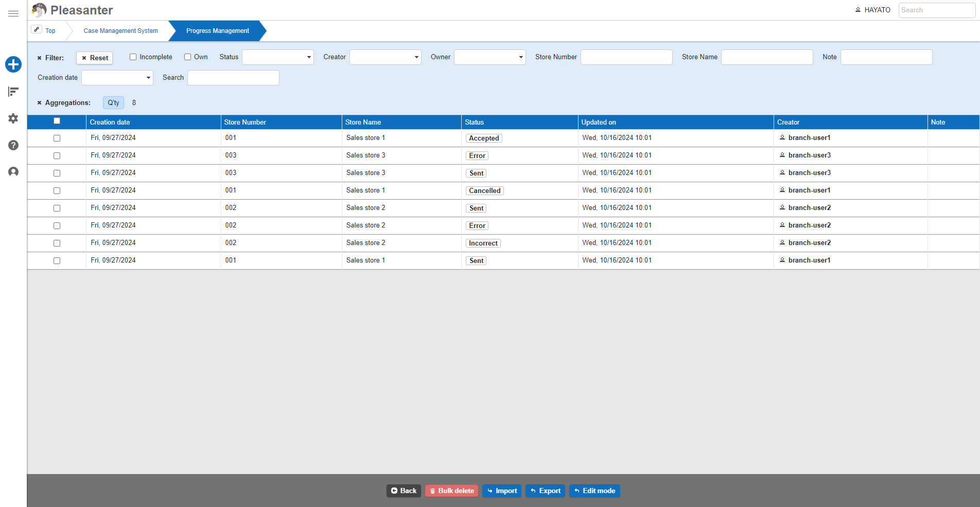Check the row with Cancelled status

tap(57, 191)
